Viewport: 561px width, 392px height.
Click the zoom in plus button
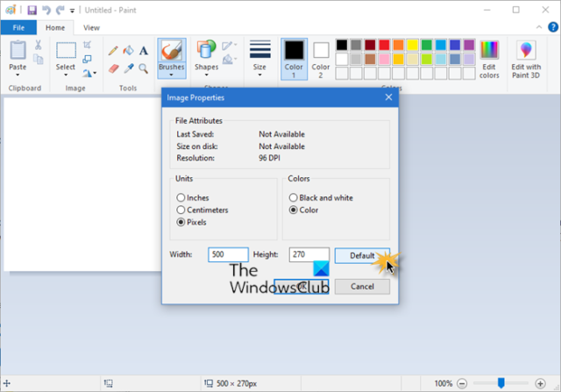pyautogui.click(x=540, y=384)
